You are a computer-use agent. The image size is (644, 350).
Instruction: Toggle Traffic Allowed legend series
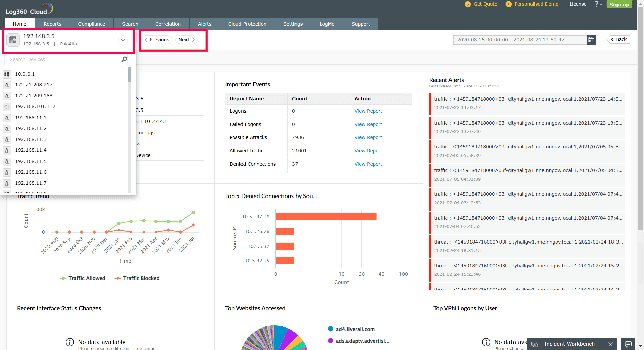[x=83, y=278]
